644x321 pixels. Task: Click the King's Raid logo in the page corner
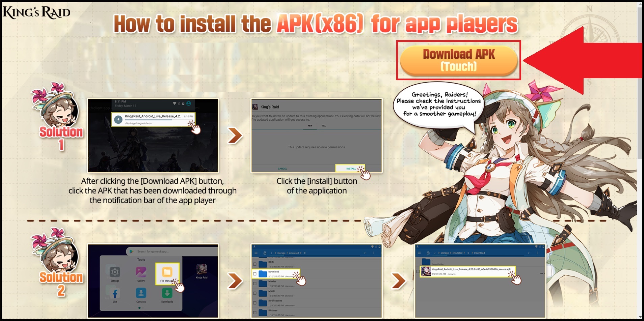tap(36, 12)
